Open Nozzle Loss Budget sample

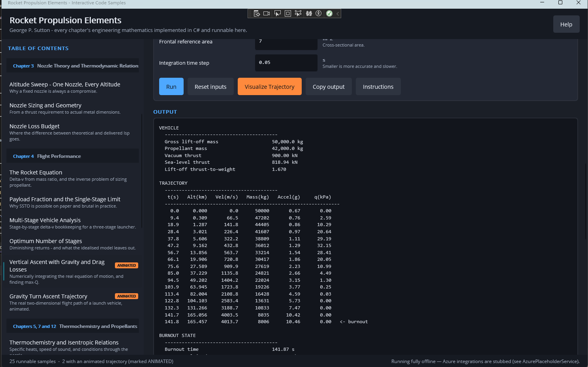[73, 132]
